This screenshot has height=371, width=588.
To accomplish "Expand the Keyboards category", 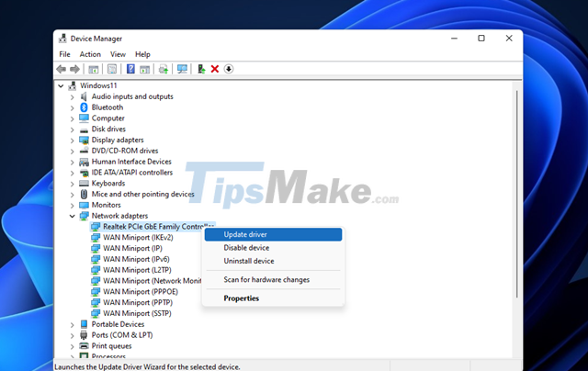I will click(x=72, y=184).
